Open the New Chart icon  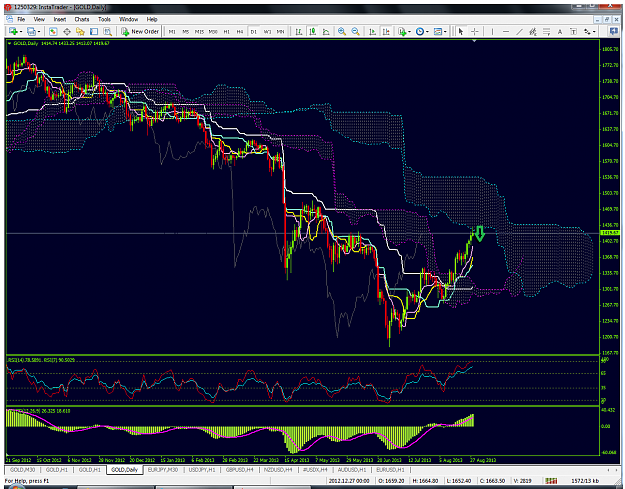[14, 31]
